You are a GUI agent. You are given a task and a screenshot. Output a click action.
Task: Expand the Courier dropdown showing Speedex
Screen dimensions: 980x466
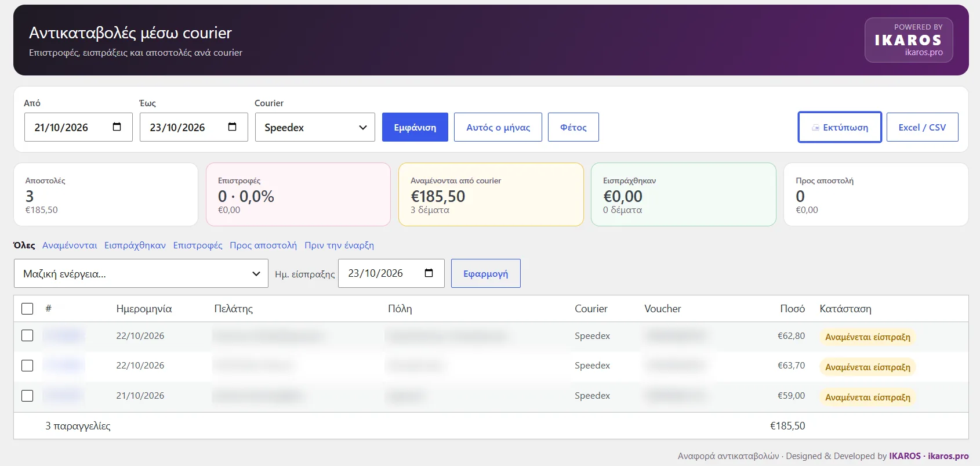point(315,127)
